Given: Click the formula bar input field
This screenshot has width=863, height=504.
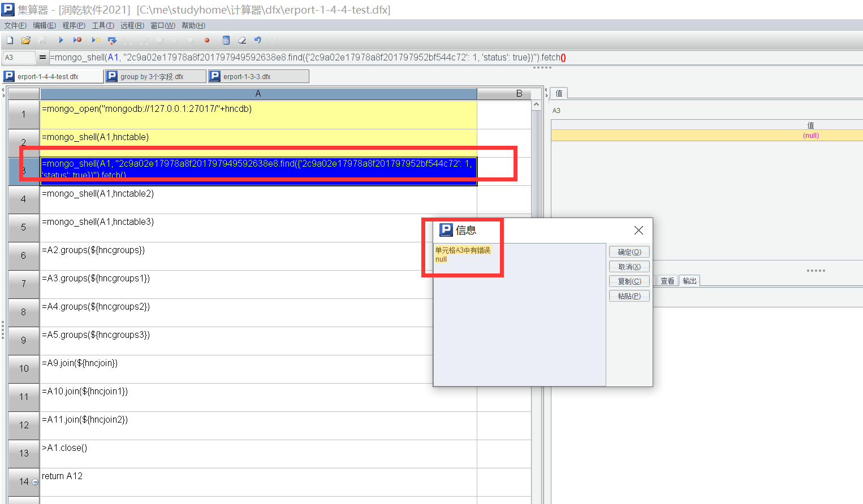Looking at the screenshot, I should pos(456,58).
